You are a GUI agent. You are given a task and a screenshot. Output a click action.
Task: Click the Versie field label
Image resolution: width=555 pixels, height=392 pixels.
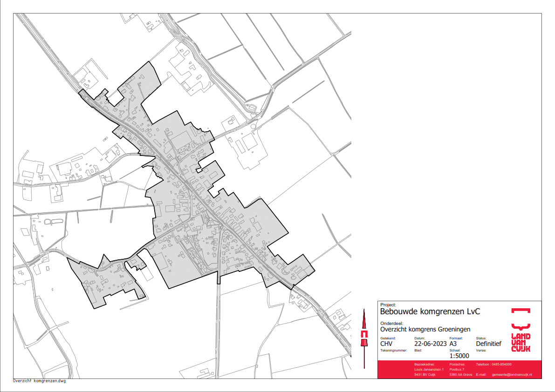tap(481, 350)
